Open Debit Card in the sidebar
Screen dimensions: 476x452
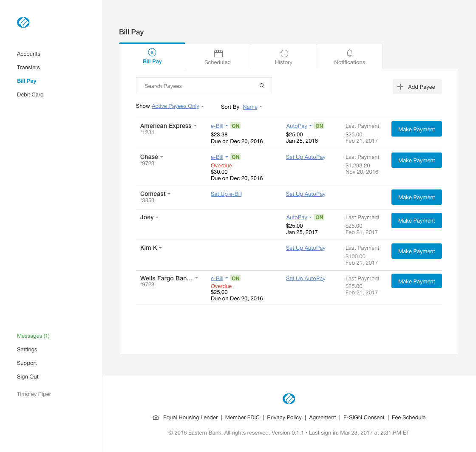pyautogui.click(x=30, y=95)
